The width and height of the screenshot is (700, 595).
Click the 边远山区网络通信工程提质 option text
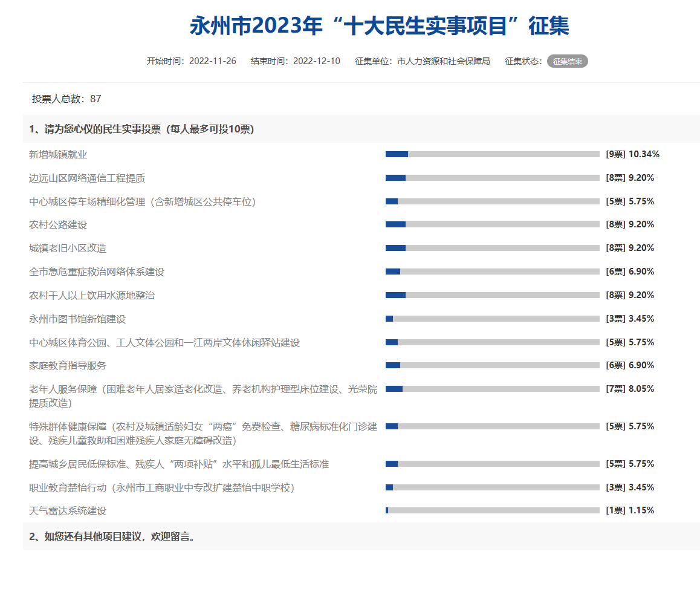tap(87, 178)
